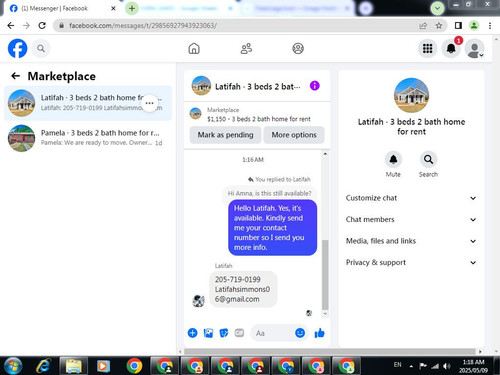The height and width of the screenshot is (375, 500).
Task: Close the Messenger tab
Action: point(113,8)
